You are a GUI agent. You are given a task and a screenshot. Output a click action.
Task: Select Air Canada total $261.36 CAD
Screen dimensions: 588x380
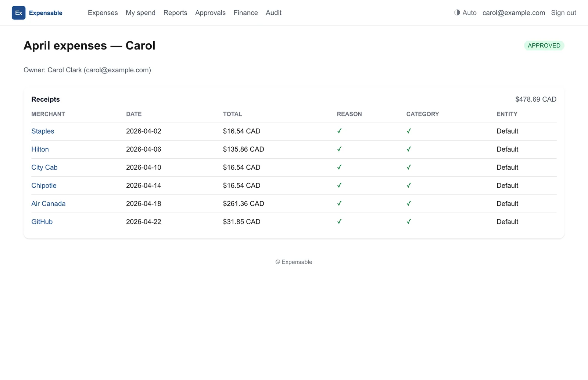(244, 204)
